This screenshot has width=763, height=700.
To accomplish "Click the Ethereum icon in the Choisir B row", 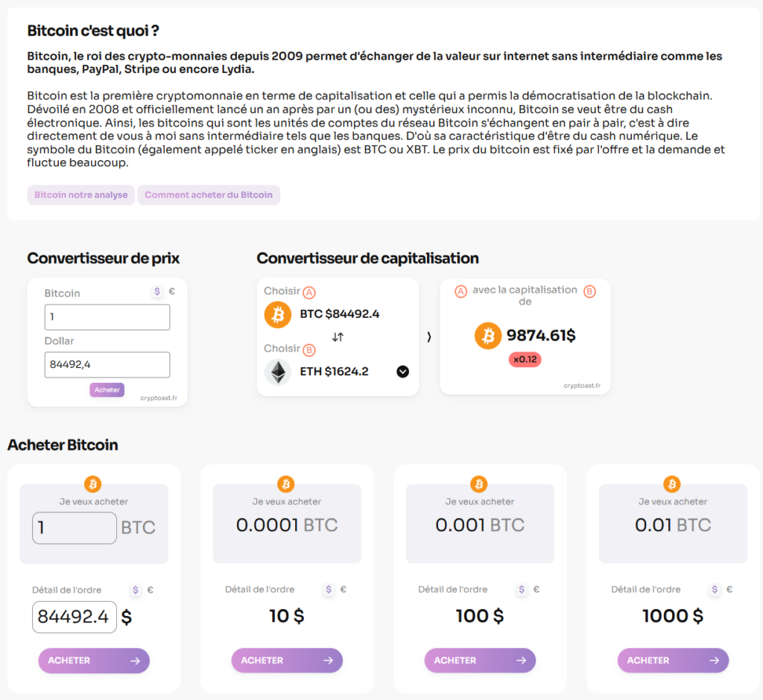I will pos(278,372).
